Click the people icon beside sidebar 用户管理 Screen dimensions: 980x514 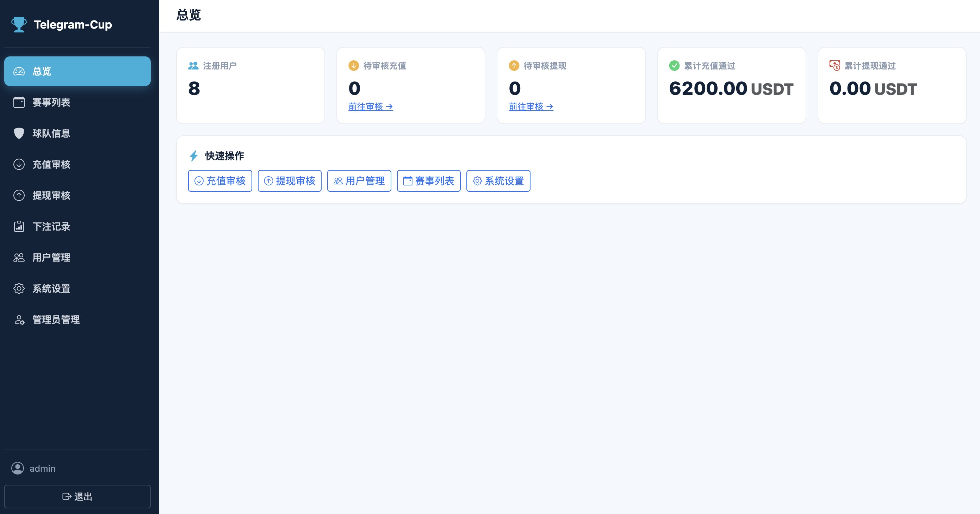click(x=19, y=257)
